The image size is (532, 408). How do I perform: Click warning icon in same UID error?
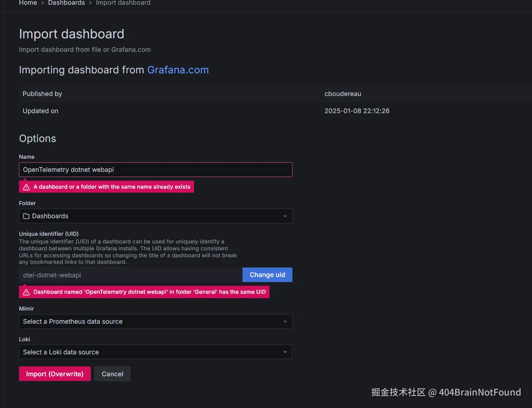click(x=26, y=292)
